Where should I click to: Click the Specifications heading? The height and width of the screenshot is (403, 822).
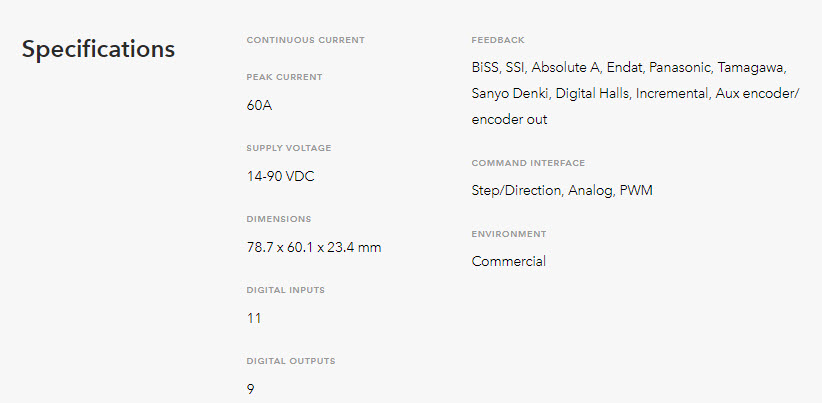pos(98,49)
